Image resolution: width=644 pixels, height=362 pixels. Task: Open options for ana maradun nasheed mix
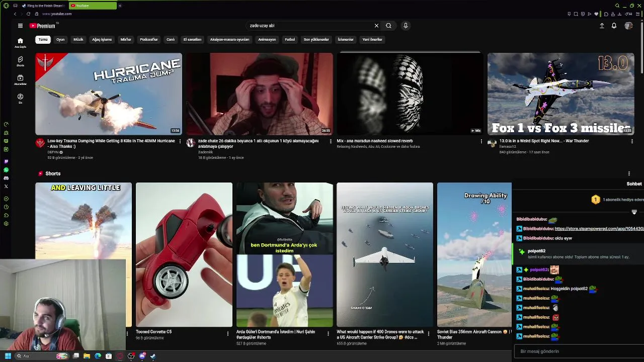tap(481, 141)
